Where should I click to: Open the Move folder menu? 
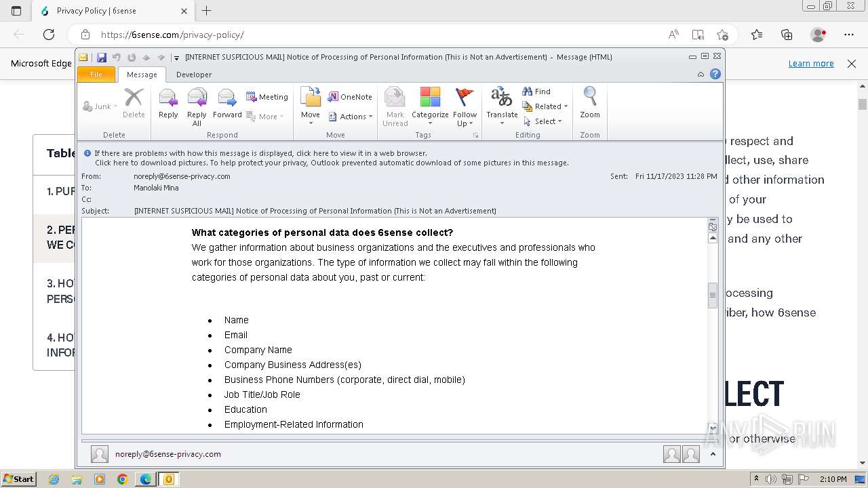(x=311, y=107)
